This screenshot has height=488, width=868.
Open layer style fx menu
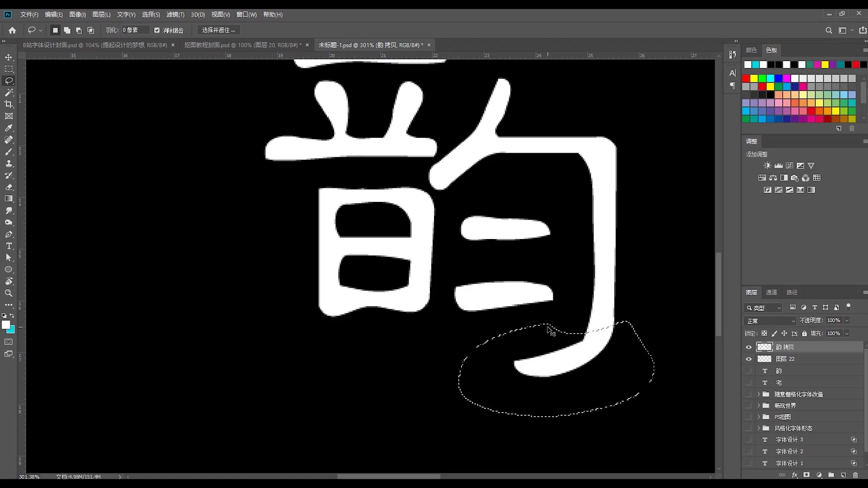(795, 475)
